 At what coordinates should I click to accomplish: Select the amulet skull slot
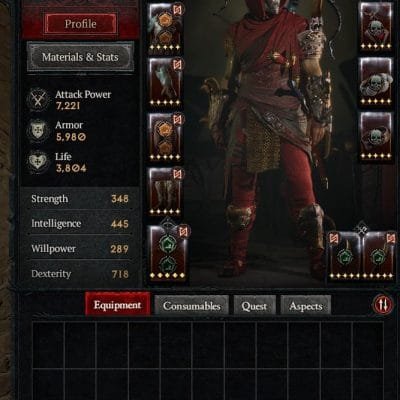(x=376, y=27)
